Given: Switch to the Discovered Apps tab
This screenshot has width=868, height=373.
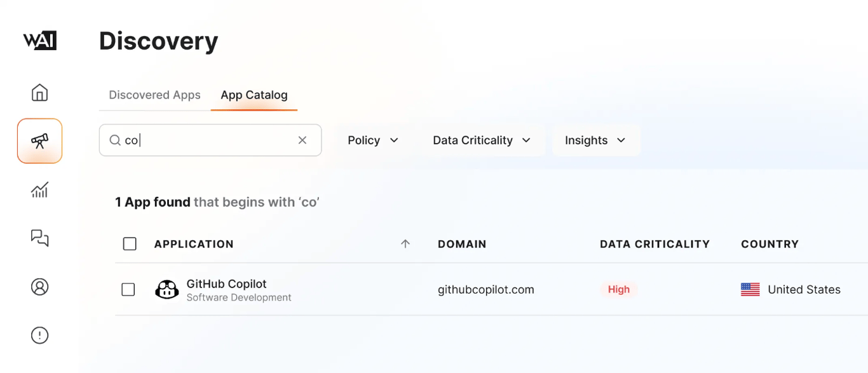Looking at the screenshot, I should tap(154, 95).
